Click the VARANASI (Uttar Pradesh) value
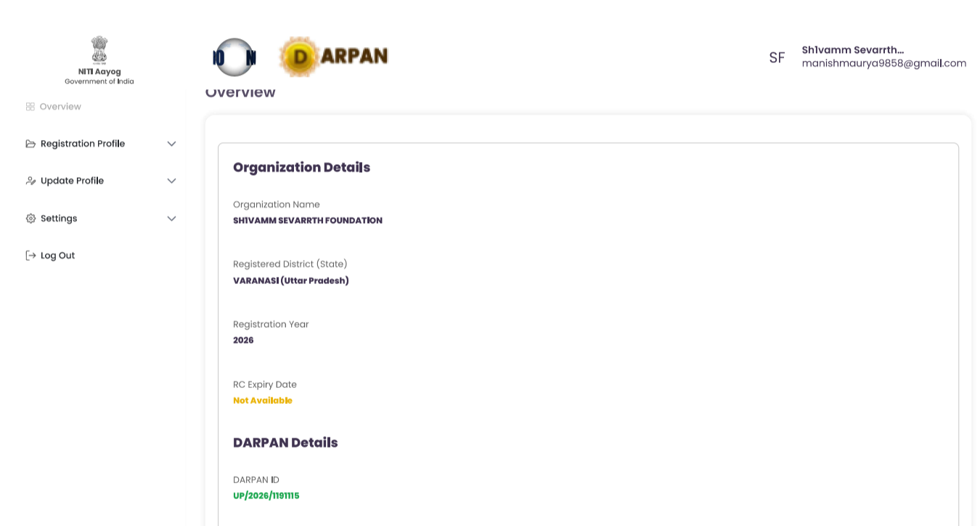Image resolution: width=980 pixels, height=526 pixels. pos(291,280)
